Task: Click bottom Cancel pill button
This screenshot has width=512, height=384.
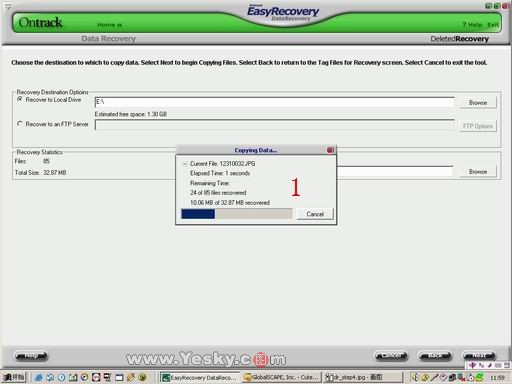Action: pos(391,356)
